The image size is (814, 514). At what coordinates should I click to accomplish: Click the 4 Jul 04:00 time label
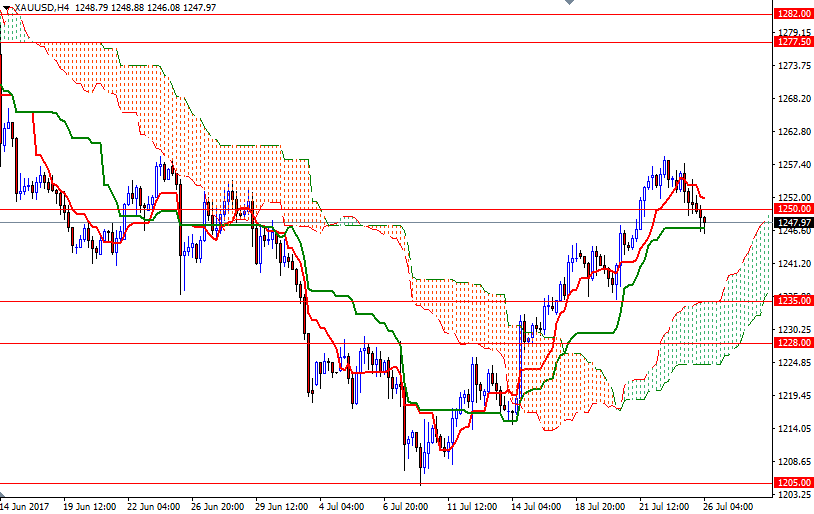coord(341,506)
